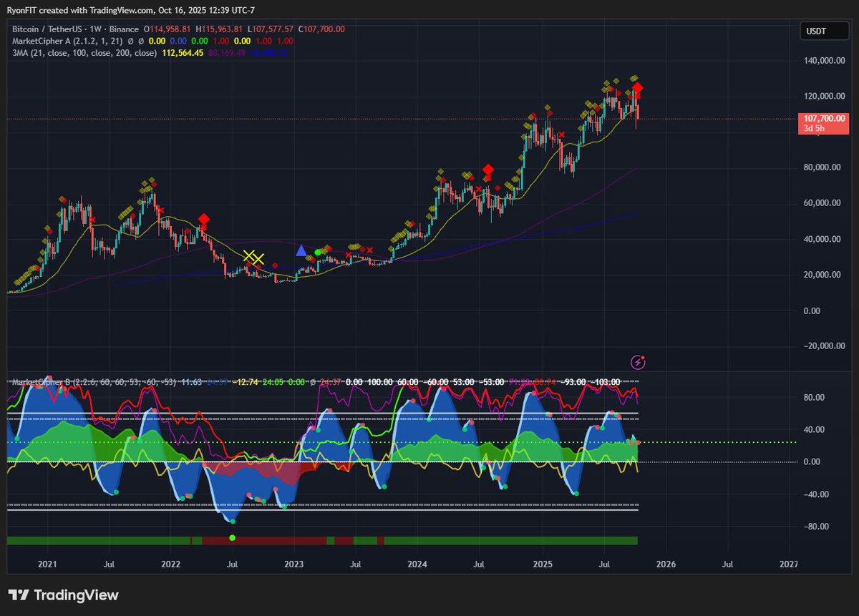Click the yellow 3MA value 112,564.45
Viewport: 859px width, 616px height.
[183, 53]
